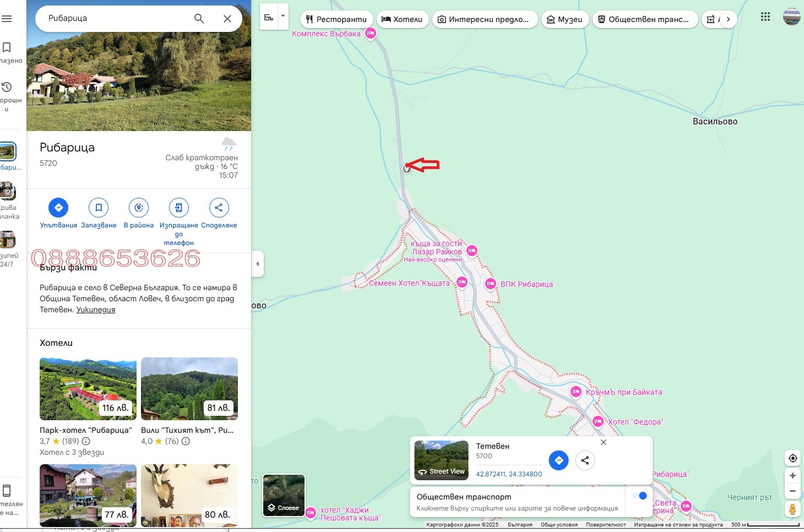Screen dimensions: 804x532
Task: Select the Restaurants (Ресторанти) category chip
Action: pos(336,19)
